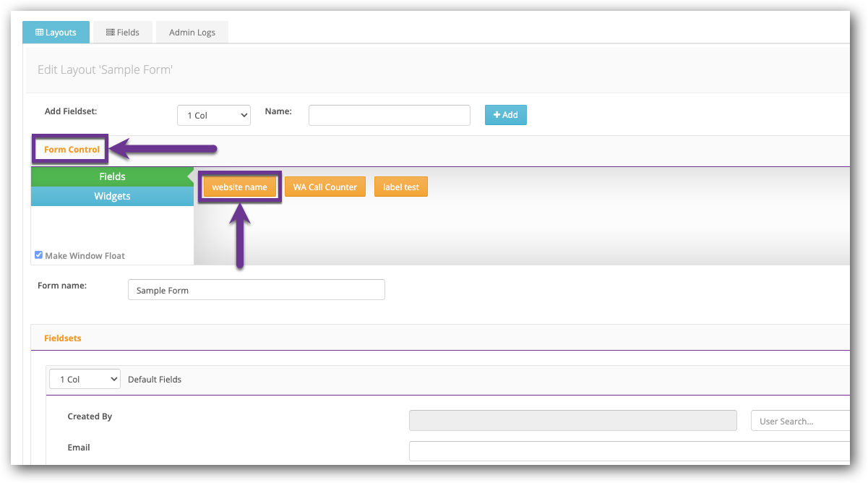The height and width of the screenshot is (483, 868).
Task: Open the Fields tab
Action: [122, 33]
